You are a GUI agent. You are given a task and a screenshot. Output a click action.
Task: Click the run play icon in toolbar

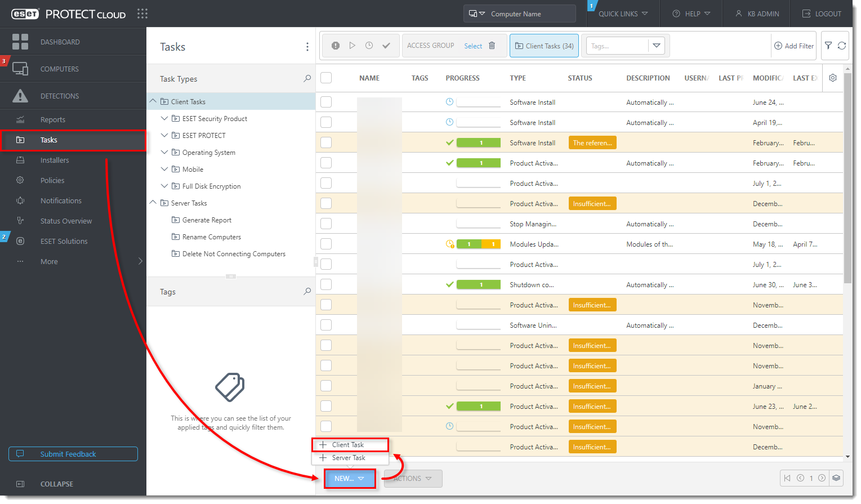click(x=352, y=46)
